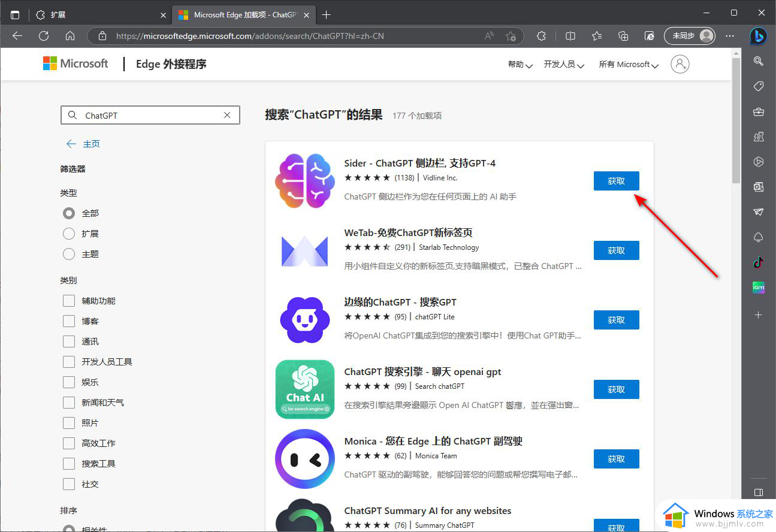Check the 博客 category checkbox
776x532 pixels.
click(x=69, y=321)
